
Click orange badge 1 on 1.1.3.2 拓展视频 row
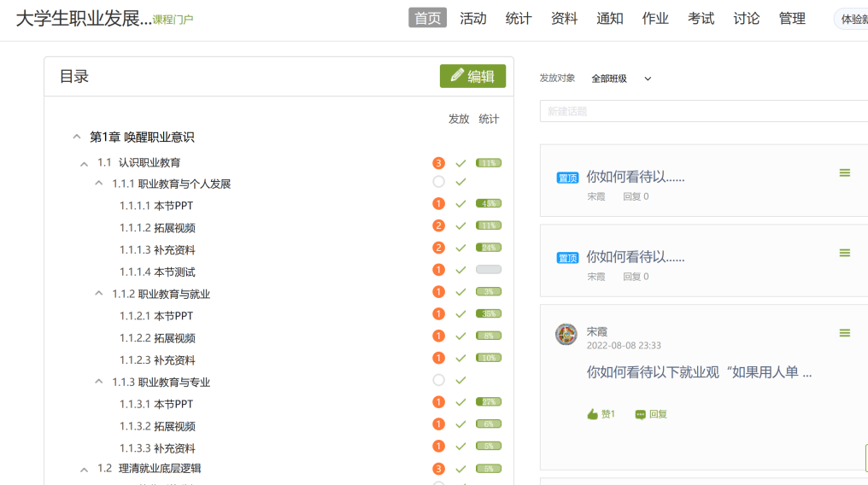pos(438,424)
